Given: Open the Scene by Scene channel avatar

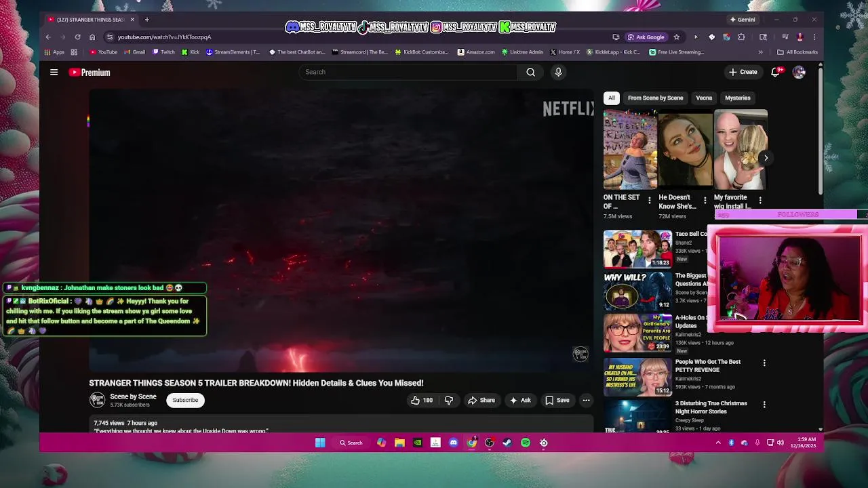Looking at the screenshot, I should point(98,400).
